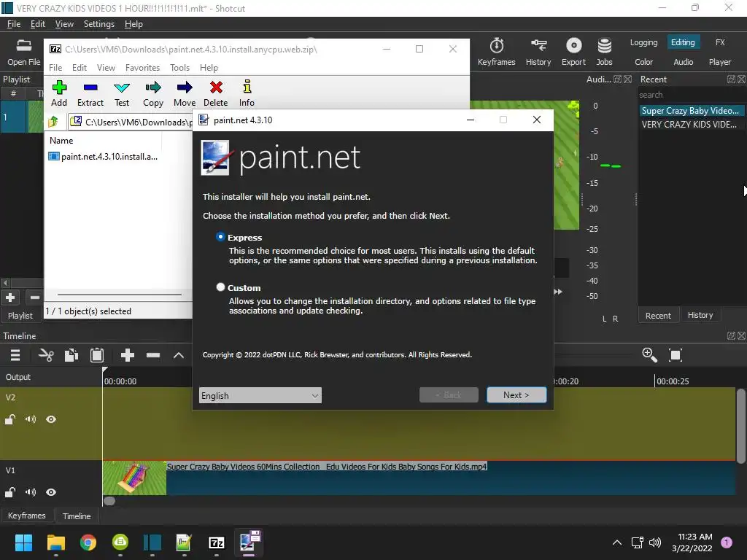Switch to the Logging layout
747x560 pixels.
tap(643, 42)
